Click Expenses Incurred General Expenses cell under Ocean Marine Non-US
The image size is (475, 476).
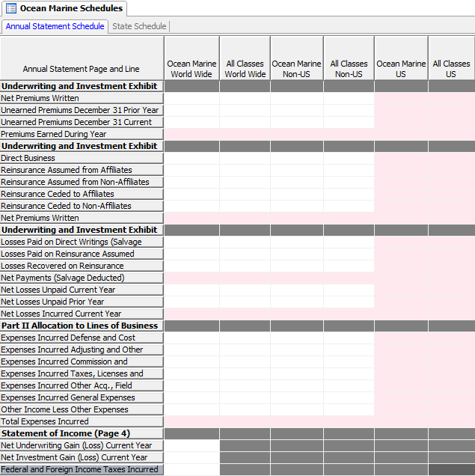(297, 397)
